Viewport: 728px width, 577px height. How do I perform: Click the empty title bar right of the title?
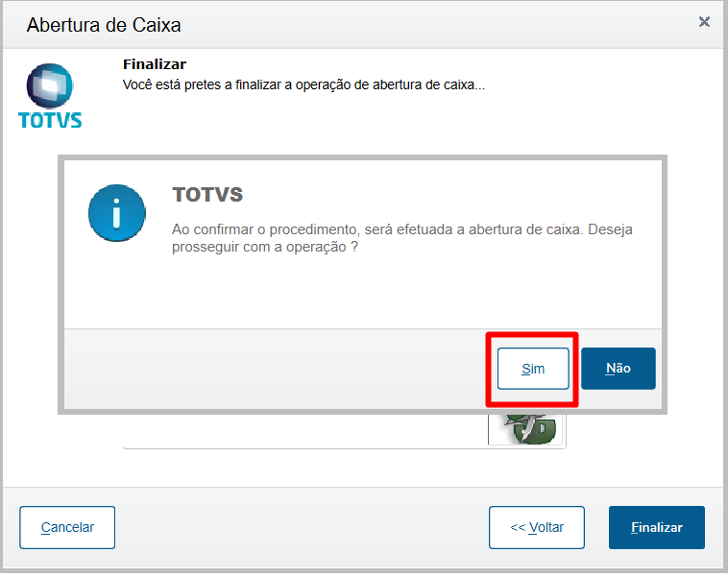432,24
